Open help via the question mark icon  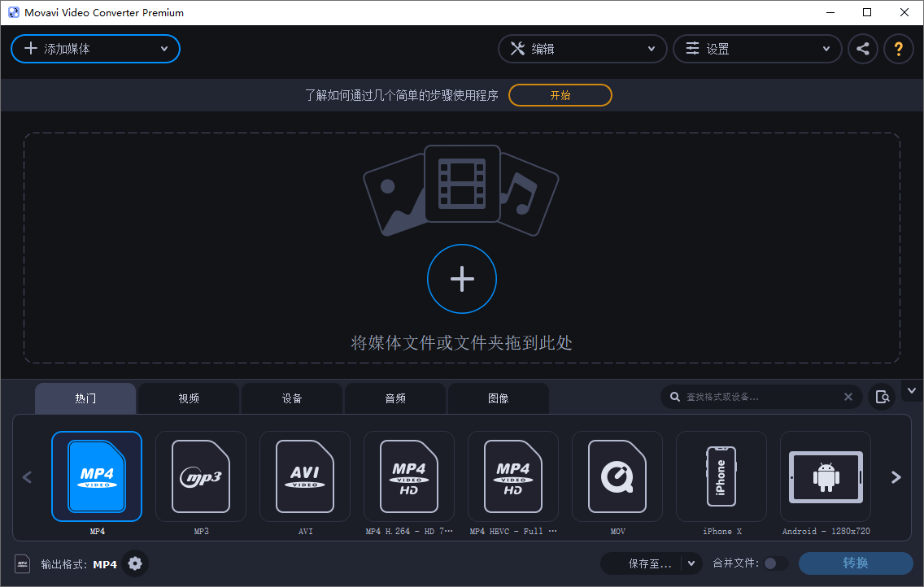click(899, 49)
